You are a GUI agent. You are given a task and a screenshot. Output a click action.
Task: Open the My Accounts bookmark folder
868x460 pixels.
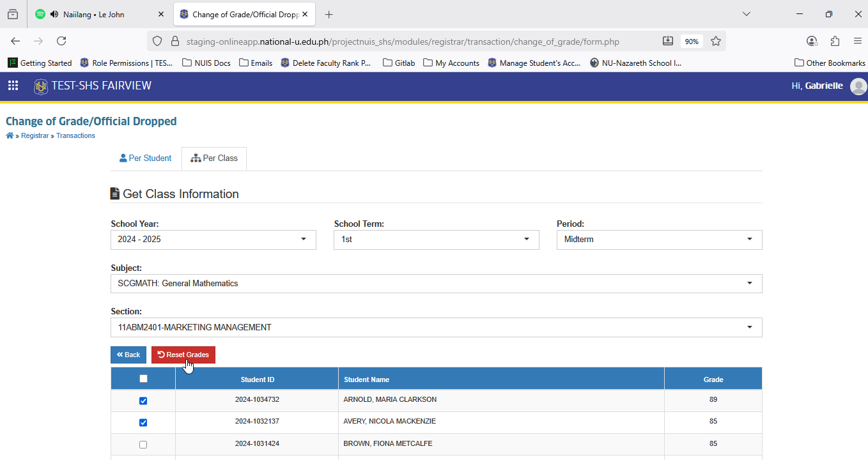tap(451, 63)
